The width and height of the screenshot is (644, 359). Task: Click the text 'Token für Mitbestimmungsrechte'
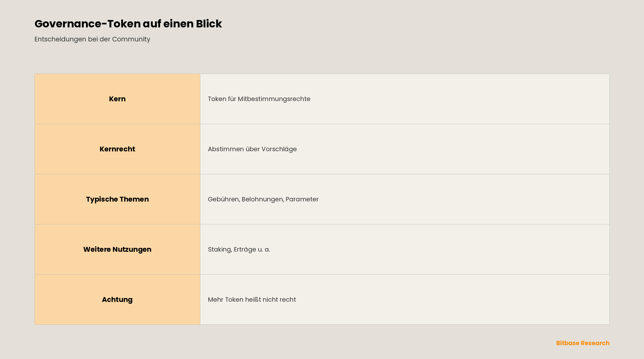click(x=259, y=99)
